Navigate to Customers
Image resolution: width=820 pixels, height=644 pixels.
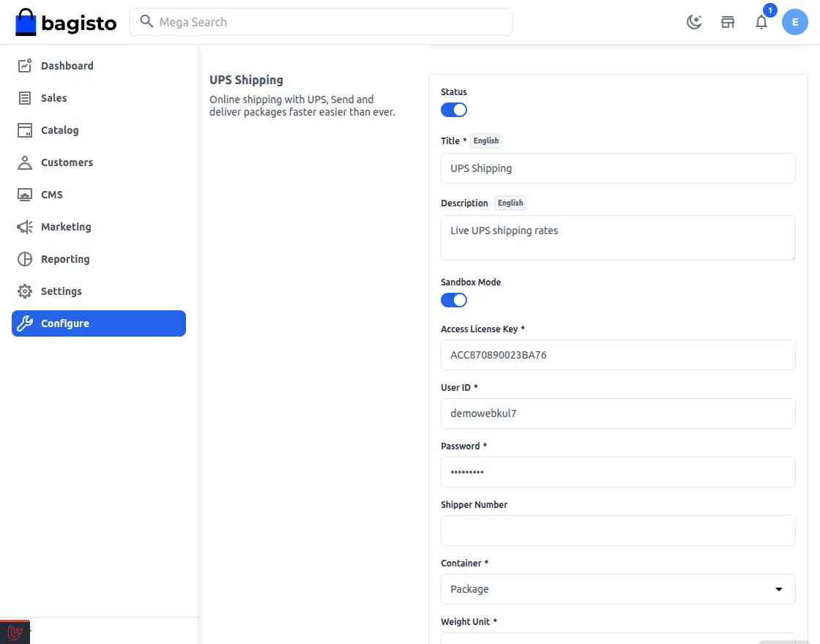98,162
